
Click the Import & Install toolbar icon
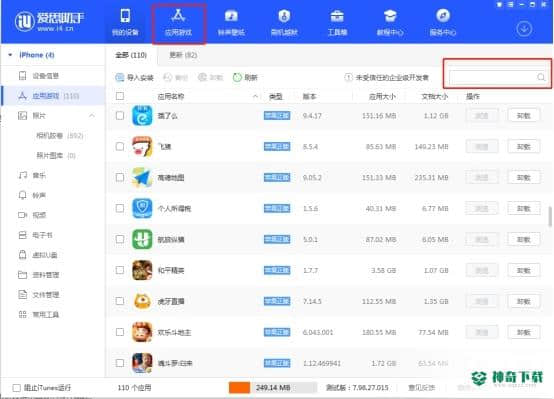[119, 77]
